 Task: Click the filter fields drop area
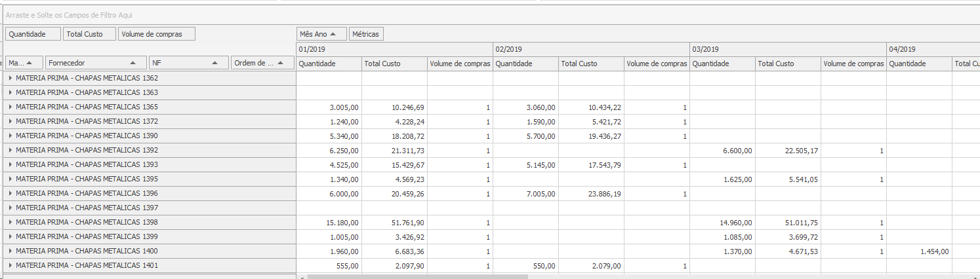pos(459,14)
